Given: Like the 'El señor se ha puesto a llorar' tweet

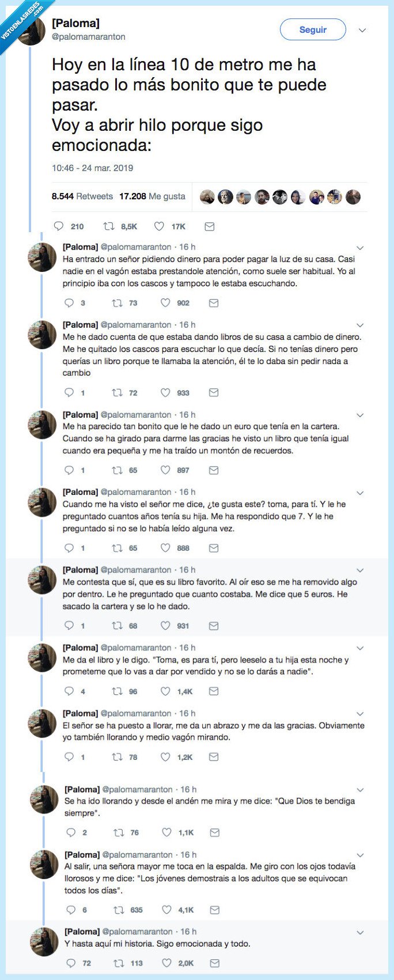Looking at the screenshot, I should (x=164, y=757).
